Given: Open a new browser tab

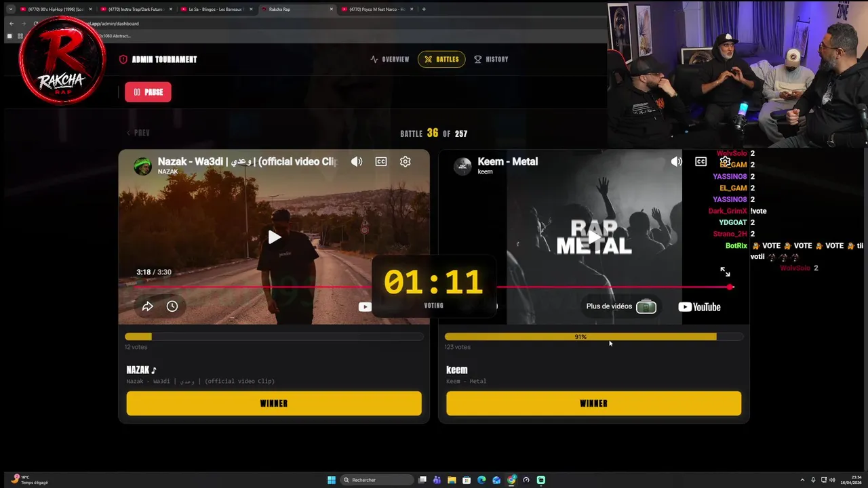Looking at the screenshot, I should [x=424, y=9].
